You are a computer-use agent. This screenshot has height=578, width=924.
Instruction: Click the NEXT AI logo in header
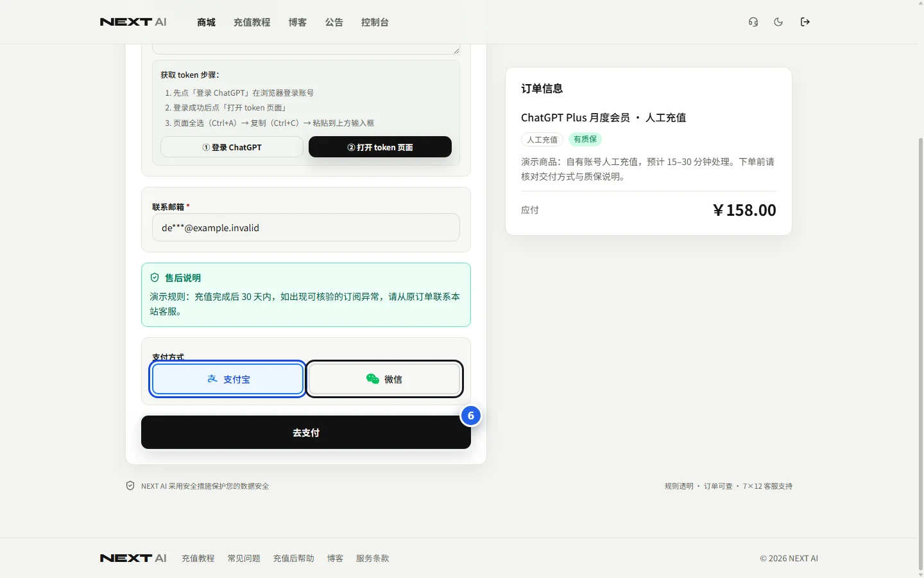[x=133, y=22]
